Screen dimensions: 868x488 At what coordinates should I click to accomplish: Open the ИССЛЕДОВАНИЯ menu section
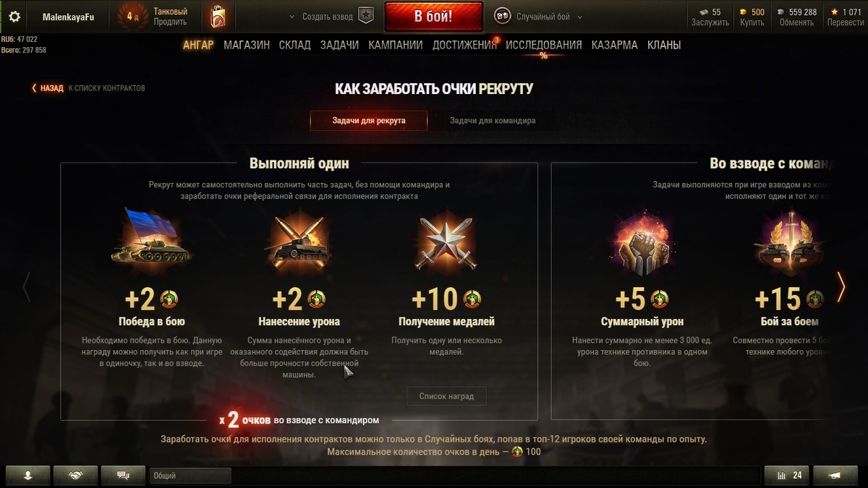[543, 45]
